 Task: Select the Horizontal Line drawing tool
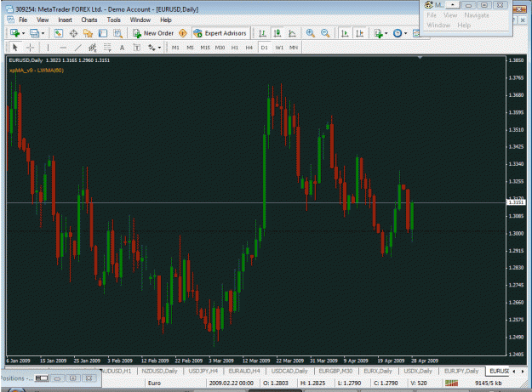coord(63,48)
